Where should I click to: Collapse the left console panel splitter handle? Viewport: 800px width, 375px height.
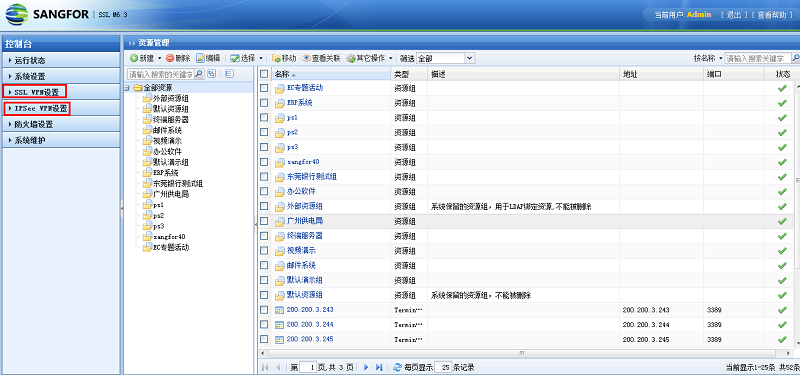122,208
